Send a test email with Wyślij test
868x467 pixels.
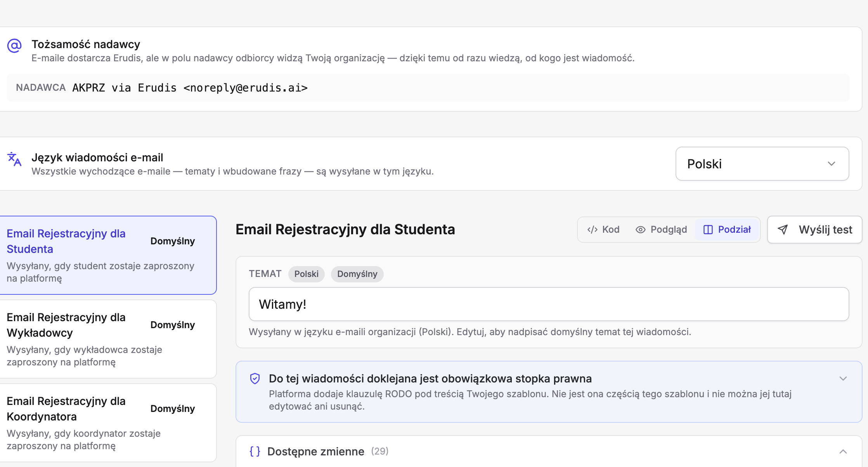click(814, 230)
